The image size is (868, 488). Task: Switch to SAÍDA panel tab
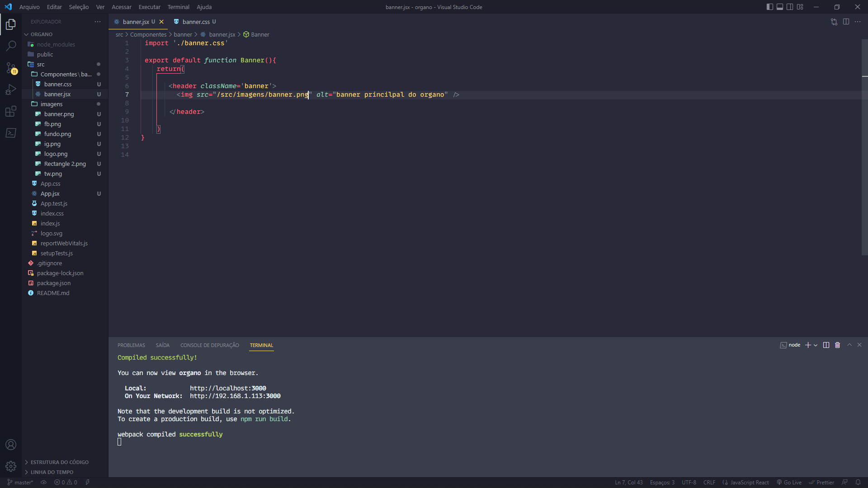click(x=163, y=345)
